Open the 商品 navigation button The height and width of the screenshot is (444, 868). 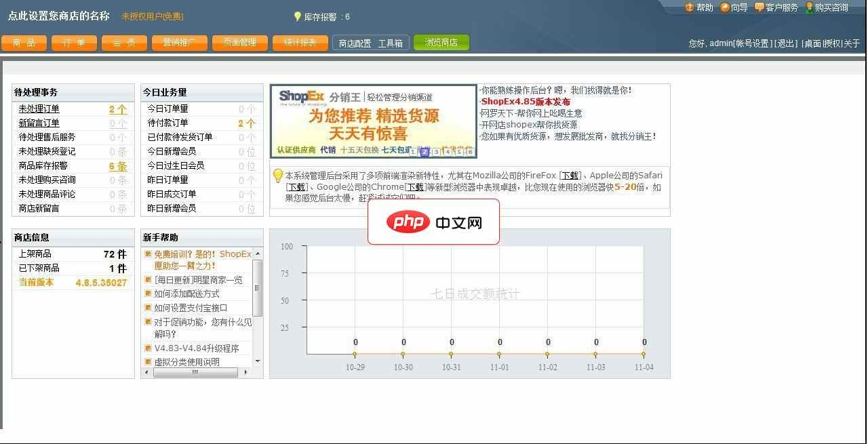(24, 42)
